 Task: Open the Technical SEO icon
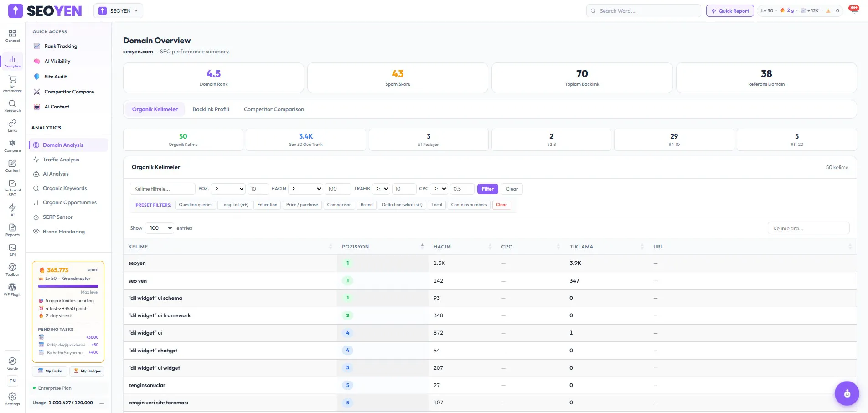pos(12,188)
